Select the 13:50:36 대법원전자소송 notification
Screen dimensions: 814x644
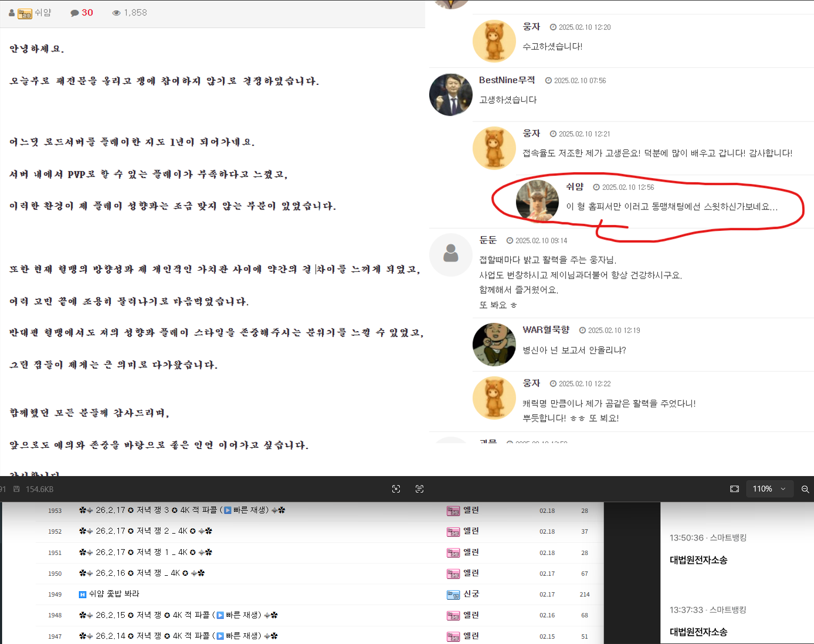point(698,560)
